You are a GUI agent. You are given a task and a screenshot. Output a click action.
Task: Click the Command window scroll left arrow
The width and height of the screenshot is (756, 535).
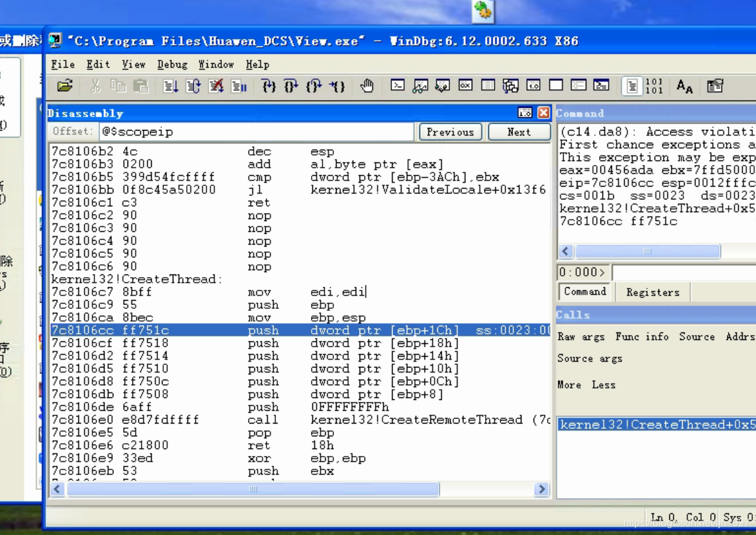566,251
